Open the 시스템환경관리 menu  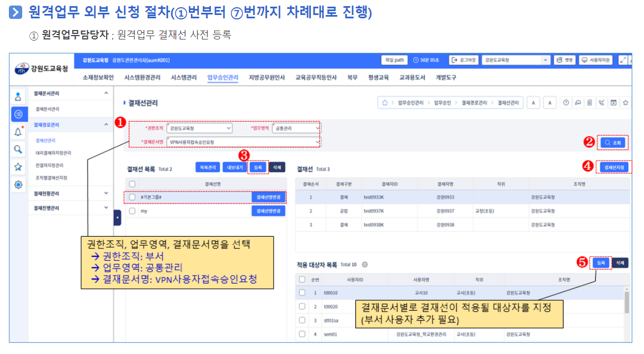coord(143,77)
